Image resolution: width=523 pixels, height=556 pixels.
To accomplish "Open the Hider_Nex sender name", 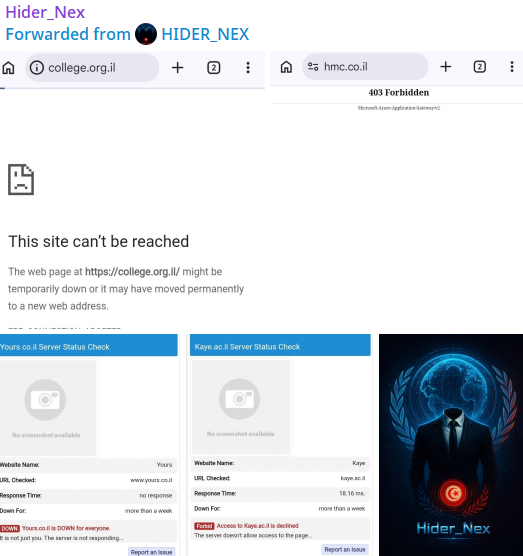I will (45, 12).
